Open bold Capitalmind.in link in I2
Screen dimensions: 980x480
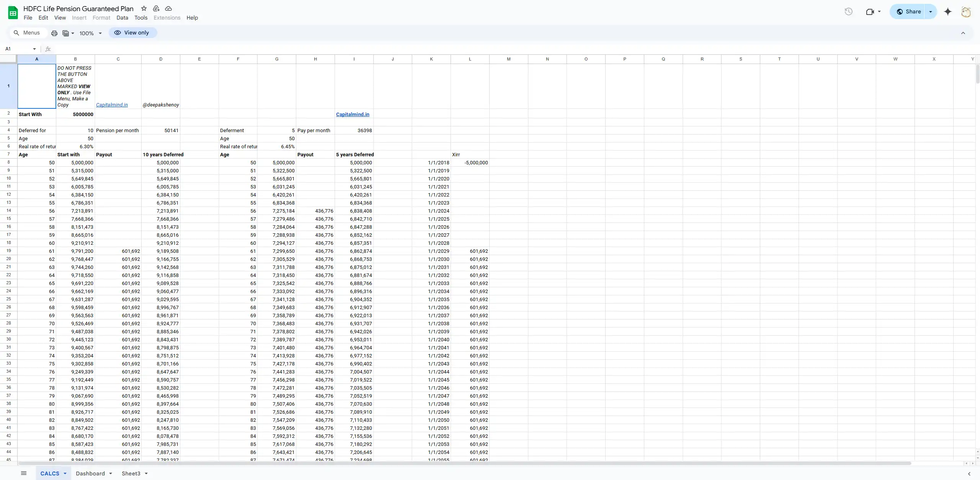click(353, 114)
